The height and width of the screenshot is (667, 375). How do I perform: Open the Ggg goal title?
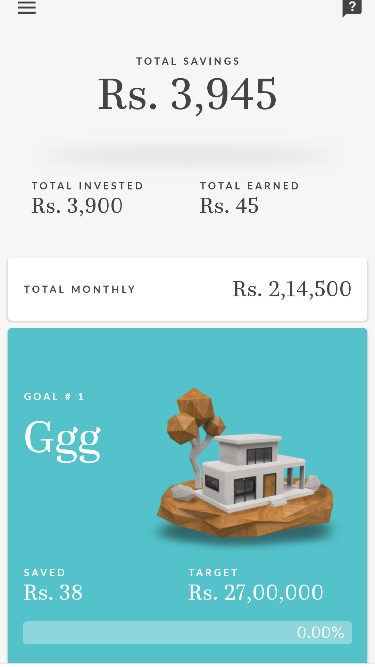62,440
